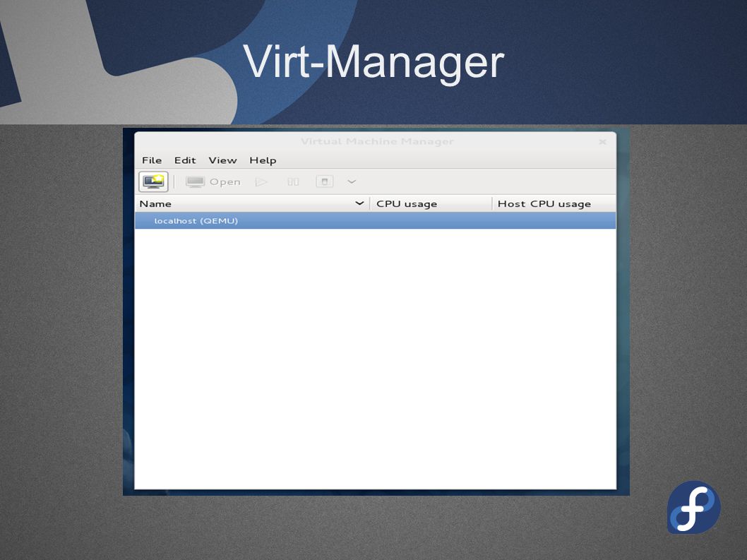
Task: Click the CPU usage column header
Action: [x=431, y=203]
